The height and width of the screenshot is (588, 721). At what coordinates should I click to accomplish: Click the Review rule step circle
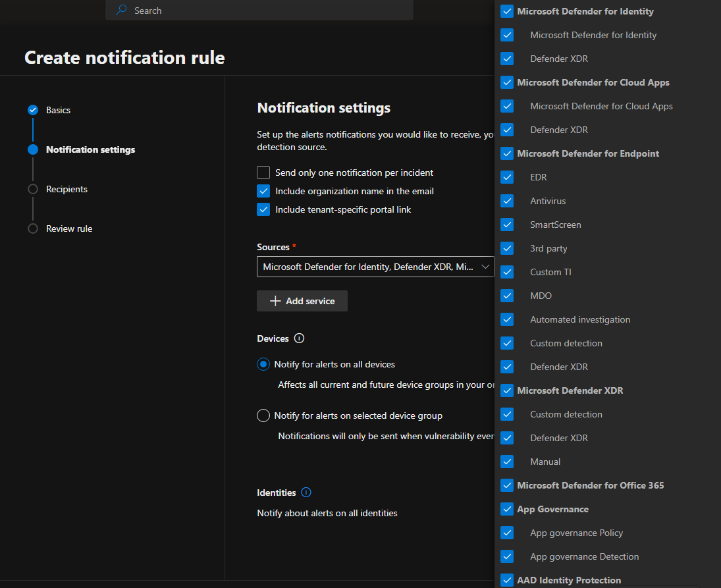33,228
